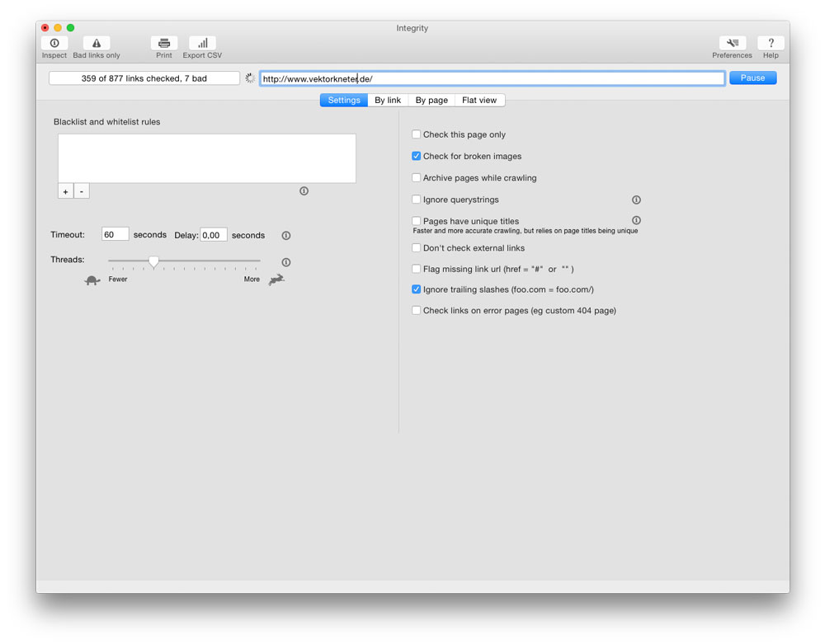
Task: Show info icon next to Threads slider
Action: [286, 262]
